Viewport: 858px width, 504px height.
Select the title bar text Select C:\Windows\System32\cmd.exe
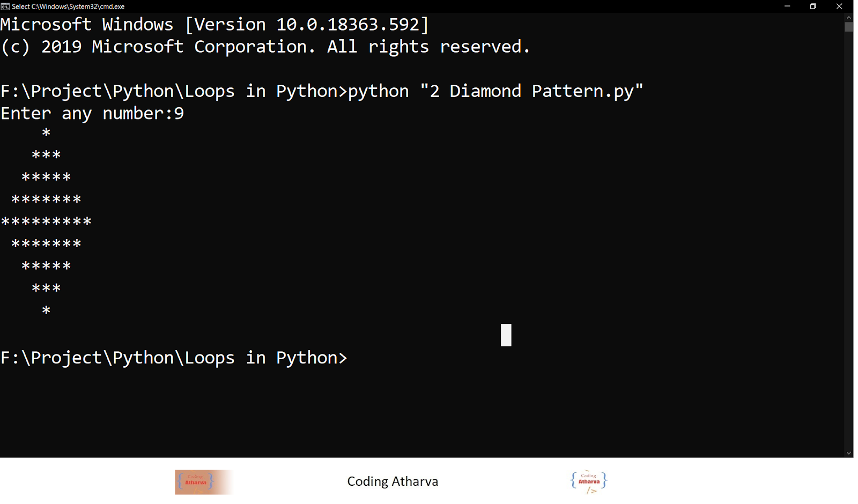pos(69,6)
